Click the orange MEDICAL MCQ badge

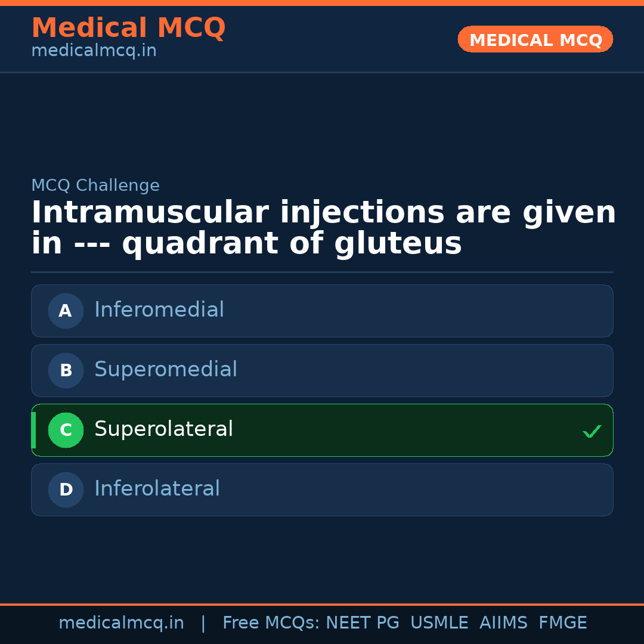coord(535,39)
